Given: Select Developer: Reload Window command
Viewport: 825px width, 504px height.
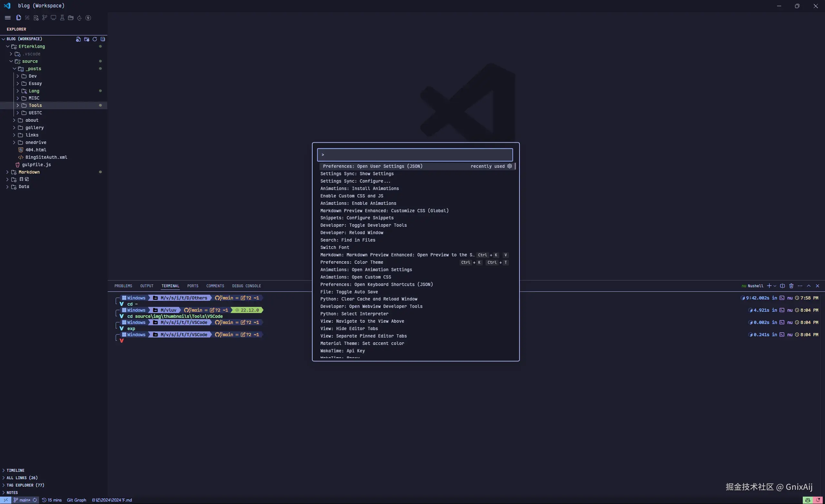Looking at the screenshot, I should pyautogui.click(x=352, y=233).
